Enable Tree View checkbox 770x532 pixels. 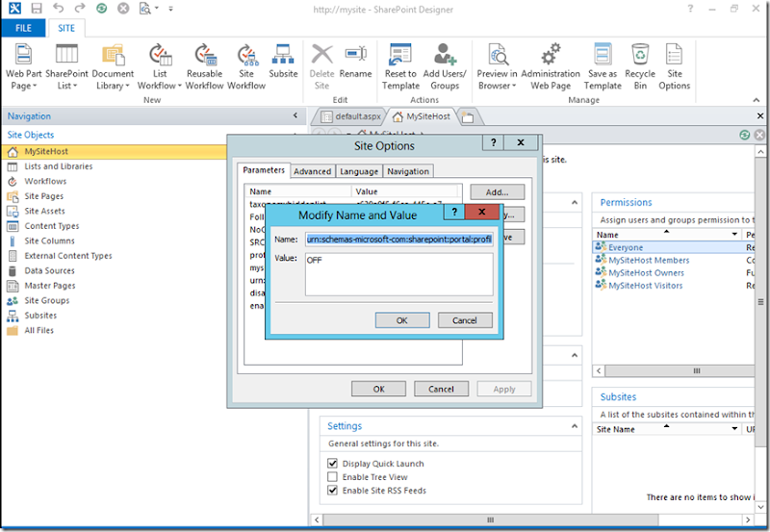(332, 476)
